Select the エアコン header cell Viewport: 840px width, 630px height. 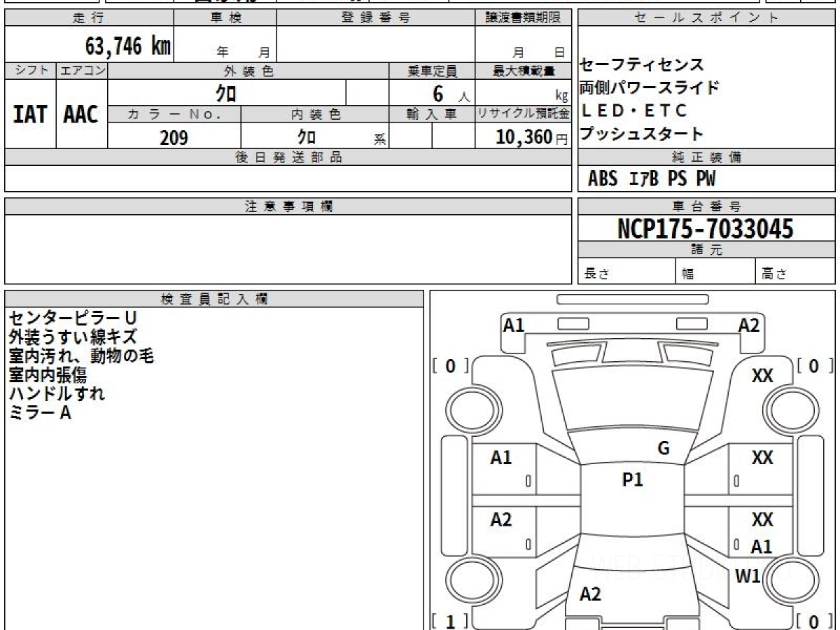coord(82,71)
